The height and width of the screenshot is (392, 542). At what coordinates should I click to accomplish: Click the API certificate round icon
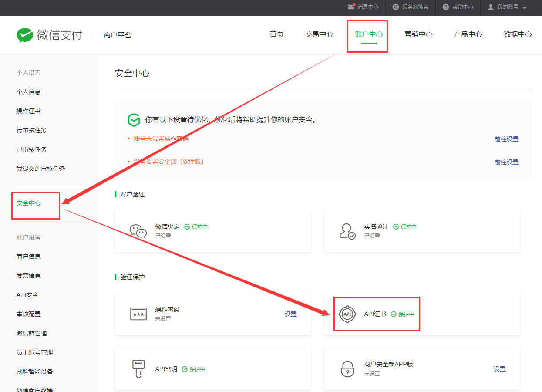click(x=347, y=314)
